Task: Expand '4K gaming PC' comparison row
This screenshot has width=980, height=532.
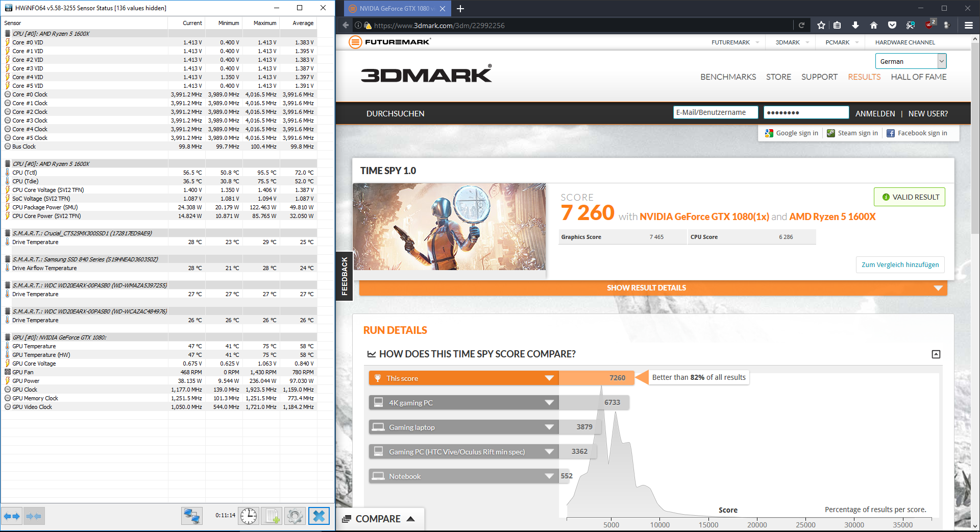Action: pos(549,403)
